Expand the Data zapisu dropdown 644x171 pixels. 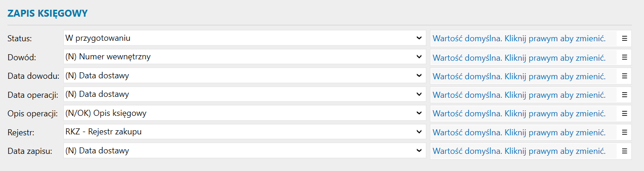tap(244, 151)
